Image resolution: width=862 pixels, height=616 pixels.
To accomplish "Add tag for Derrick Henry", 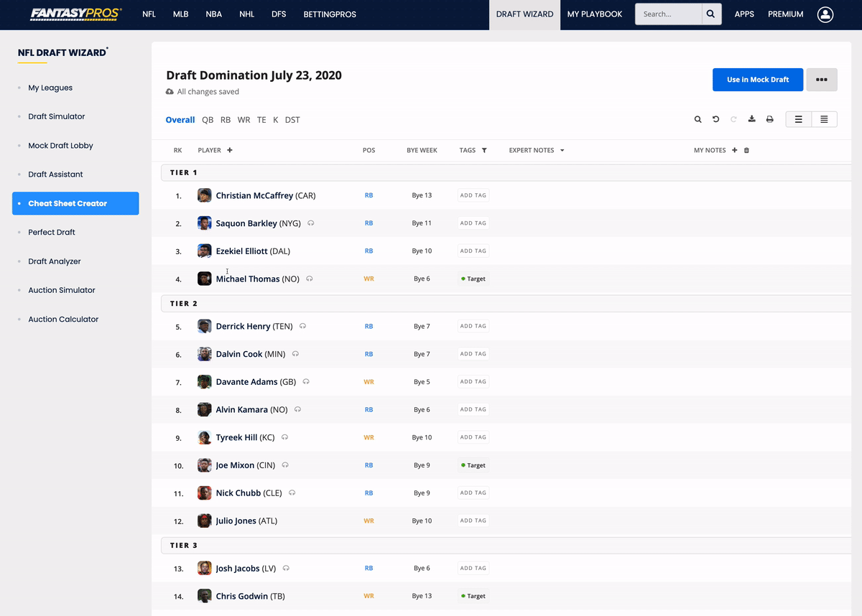I will coord(473,326).
